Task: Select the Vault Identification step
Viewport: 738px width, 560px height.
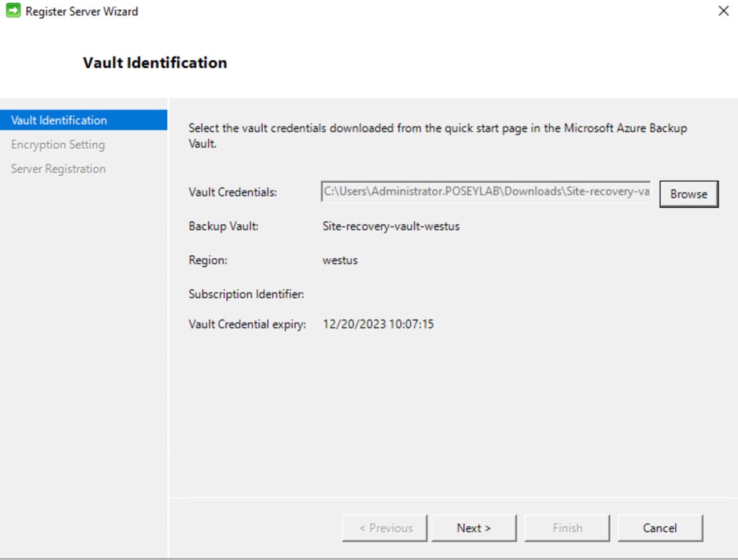Action: (x=58, y=120)
